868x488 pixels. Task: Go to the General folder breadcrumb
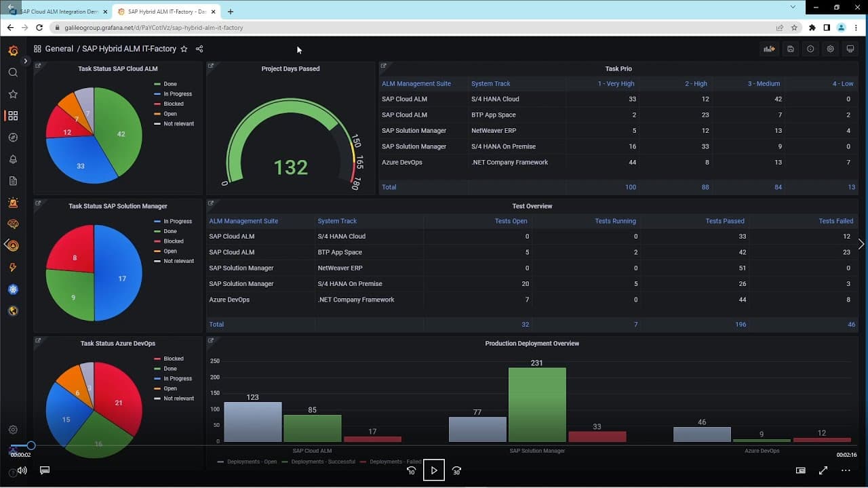[59, 49]
